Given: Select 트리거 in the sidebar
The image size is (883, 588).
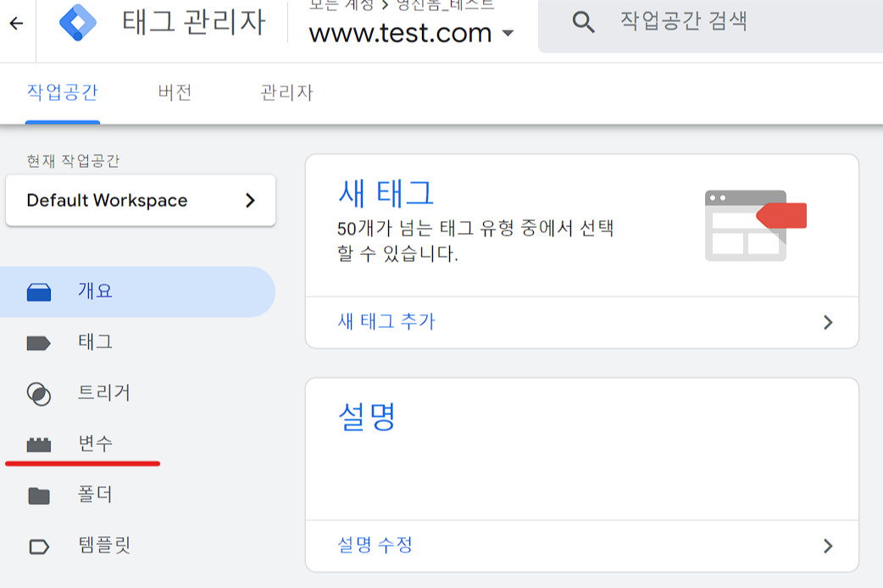Looking at the screenshot, I should tap(137, 393).
